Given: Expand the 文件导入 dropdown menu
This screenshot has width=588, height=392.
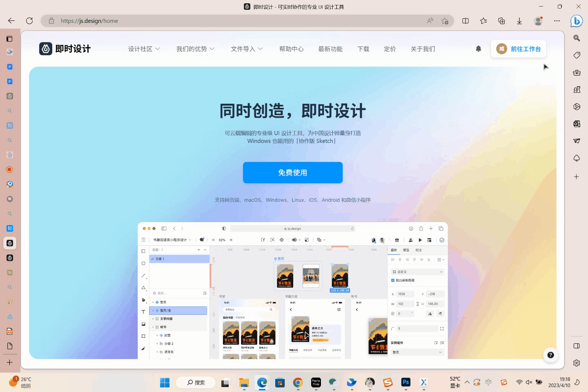Looking at the screenshot, I should (247, 49).
